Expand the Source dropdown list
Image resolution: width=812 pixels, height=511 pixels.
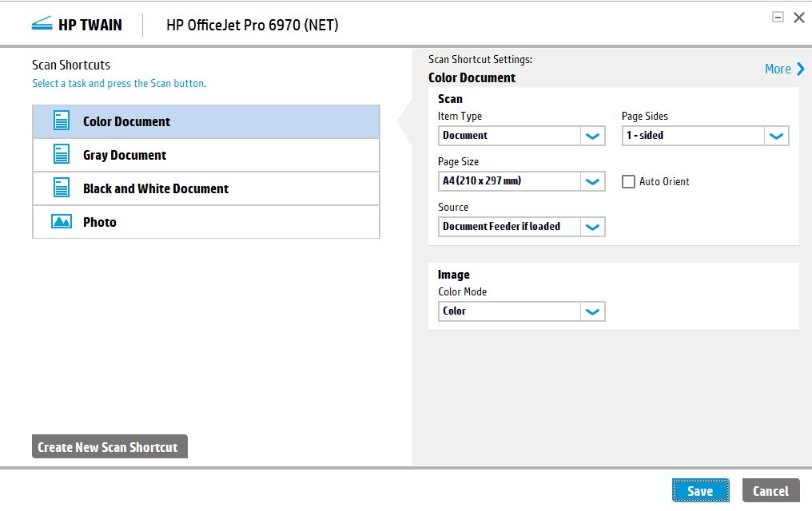pos(592,227)
